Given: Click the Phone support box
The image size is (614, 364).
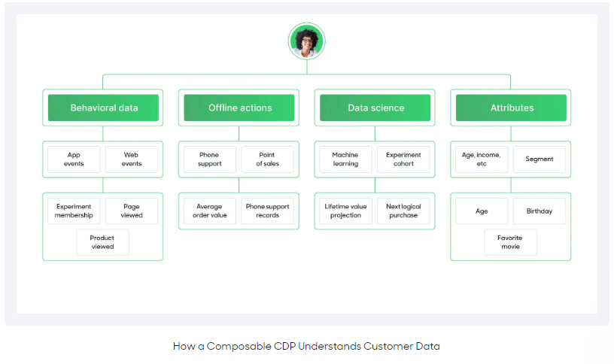Looking at the screenshot, I should [209, 159].
